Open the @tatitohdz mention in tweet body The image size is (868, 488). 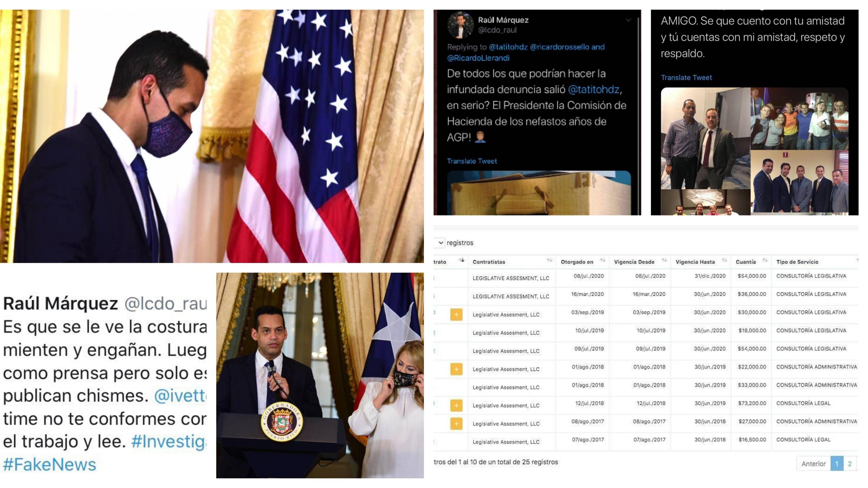coord(594,90)
